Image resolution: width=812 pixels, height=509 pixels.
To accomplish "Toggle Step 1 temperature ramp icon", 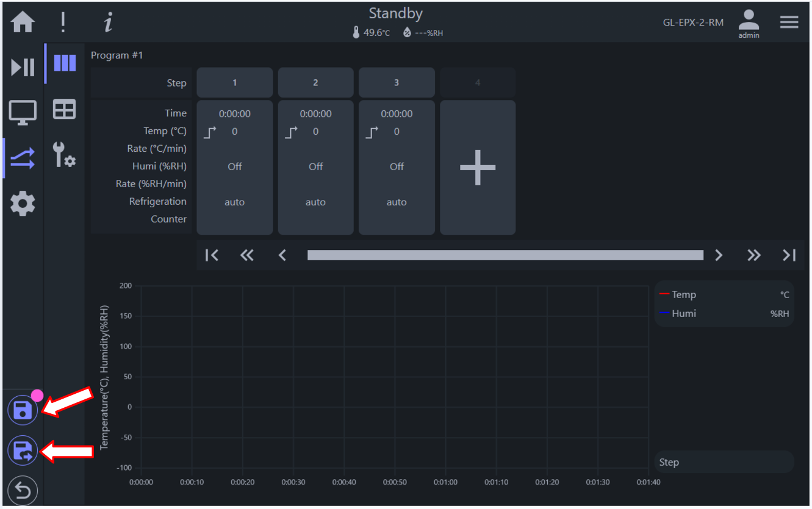I will point(210,132).
